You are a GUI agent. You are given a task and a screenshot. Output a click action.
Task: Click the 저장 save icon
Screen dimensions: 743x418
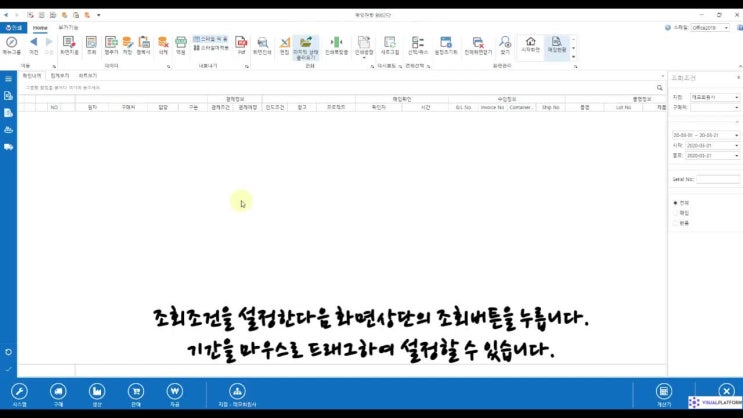pyautogui.click(x=127, y=45)
